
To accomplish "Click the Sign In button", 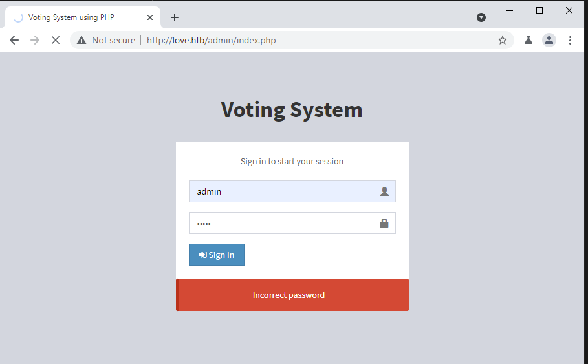I will pyautogui.click(x=217, y=255).
